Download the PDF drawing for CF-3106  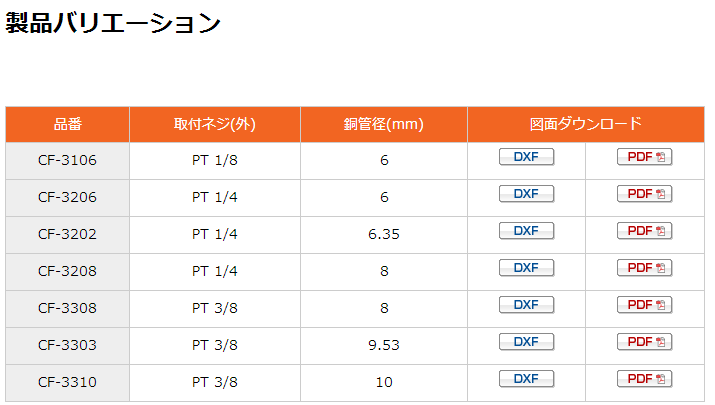point(644,157)
